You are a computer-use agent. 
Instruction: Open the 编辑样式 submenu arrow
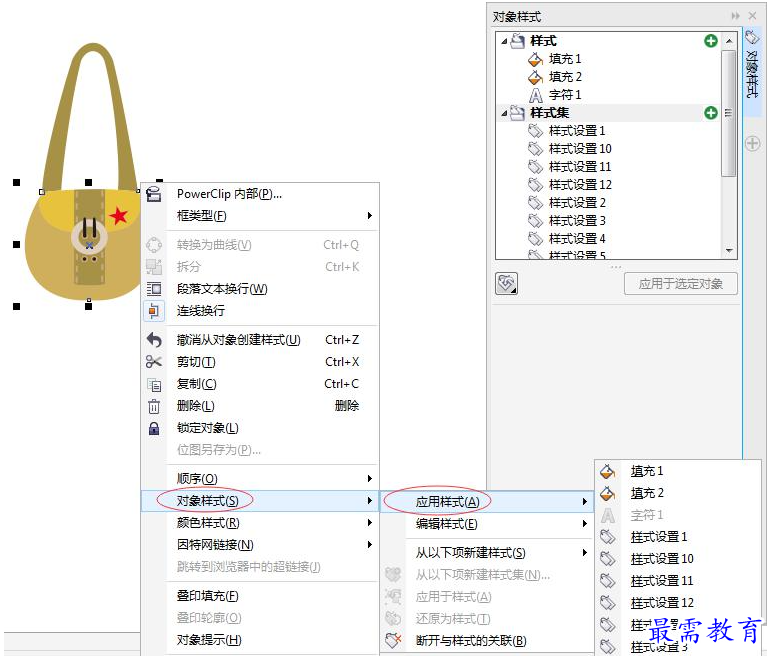coord(584,524)
